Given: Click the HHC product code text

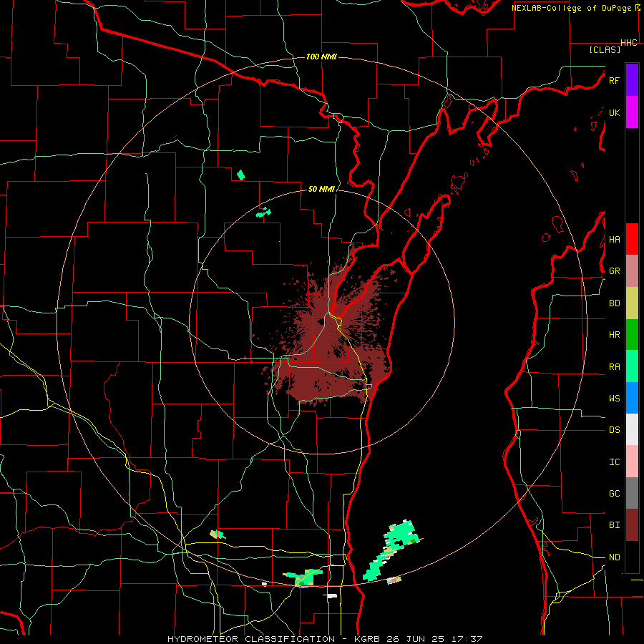Looking at the screenshot, I should 629,43.
